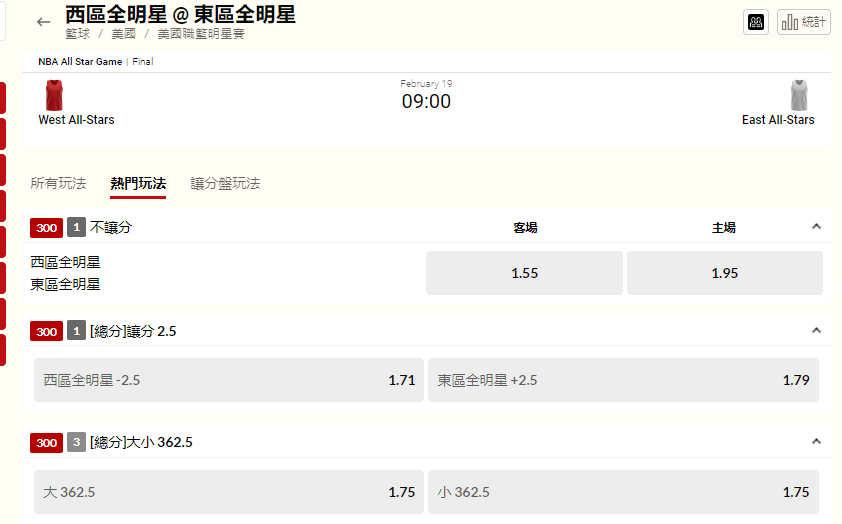
Task: Bet on 小 362.5 under
Action: tap(623, 492)
